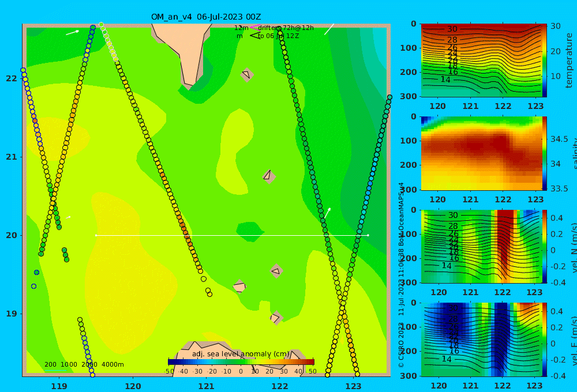Click the vertical CSIRO 2023 BoM OceanMAPS copyright text
This screenshot has height=392, width=577.
pos(401,275)
